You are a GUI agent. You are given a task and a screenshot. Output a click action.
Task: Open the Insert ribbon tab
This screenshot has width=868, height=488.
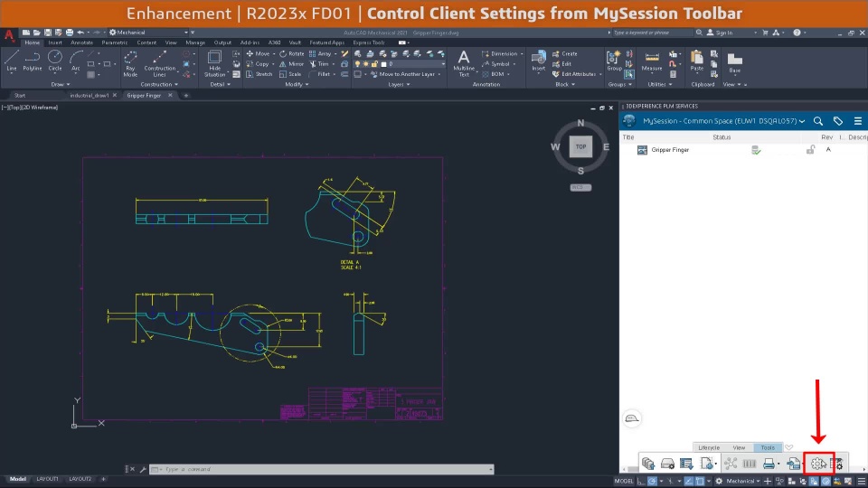click(x=55, y=42)
